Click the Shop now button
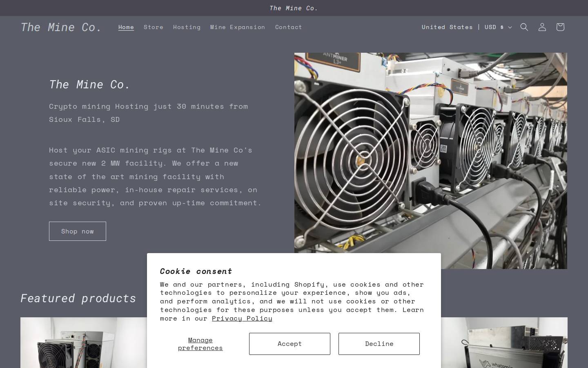The height and width of the screenshot is (368, 588). point(78,231)
